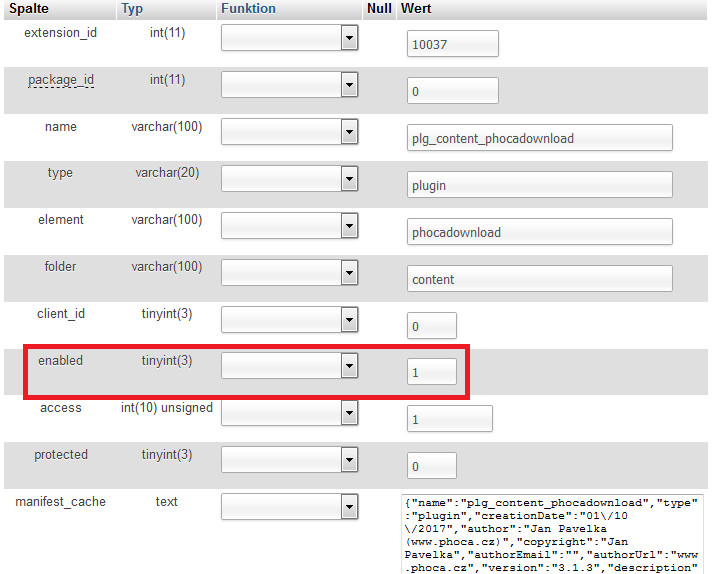This screenshot has width=717, height=574.
Task: Click the enabled value input field
Action: pos(432,373)
